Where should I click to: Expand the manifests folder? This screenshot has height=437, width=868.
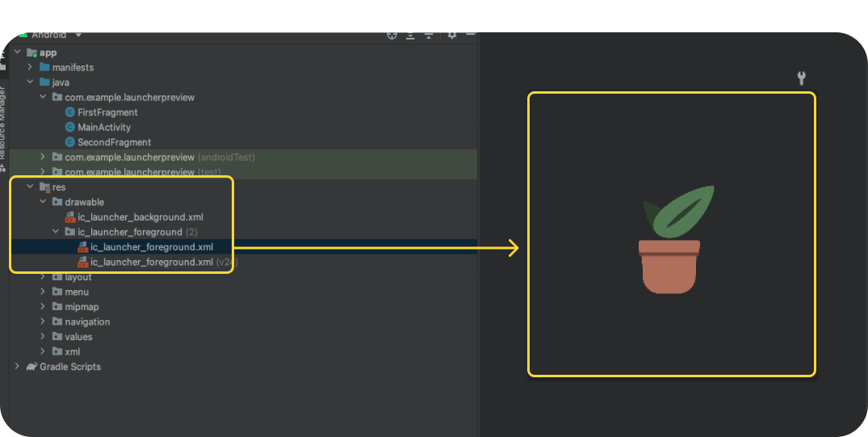pos(31,67)
